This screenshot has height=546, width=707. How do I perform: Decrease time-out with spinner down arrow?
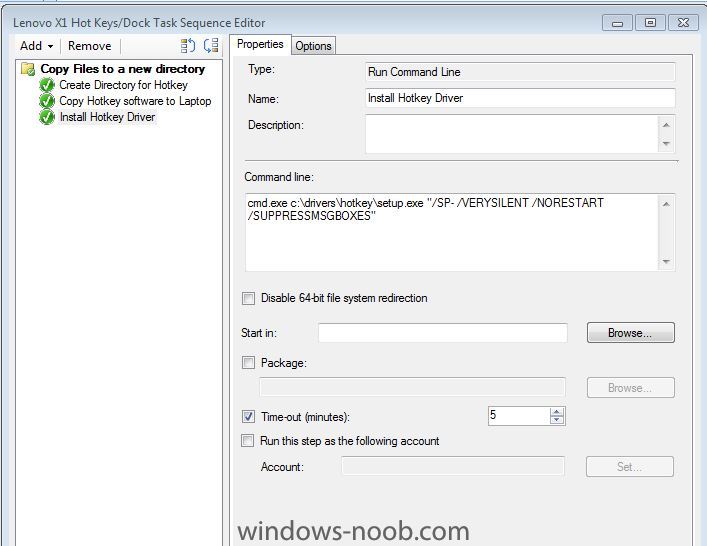point(557,420)
